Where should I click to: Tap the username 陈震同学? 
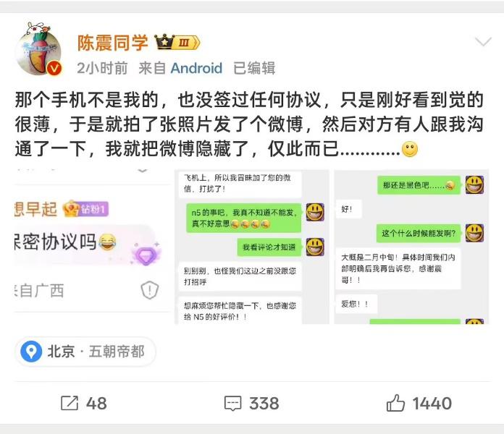coord(112,43)
